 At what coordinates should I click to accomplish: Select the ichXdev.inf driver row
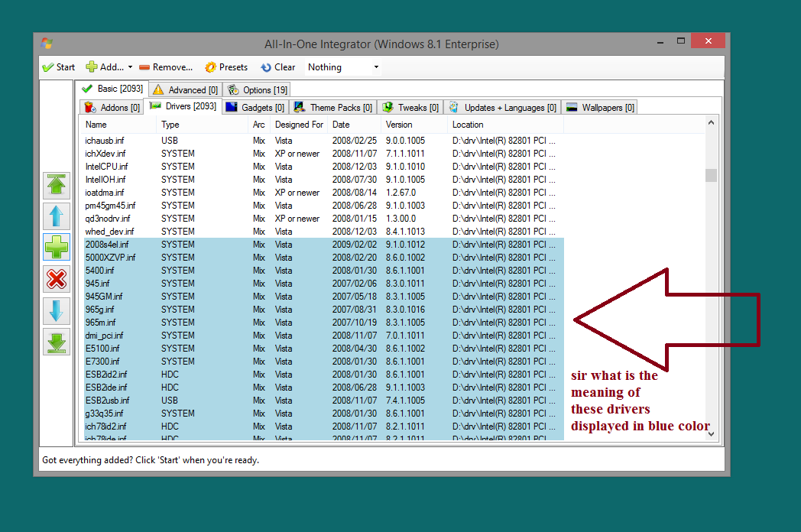(324, 154)
